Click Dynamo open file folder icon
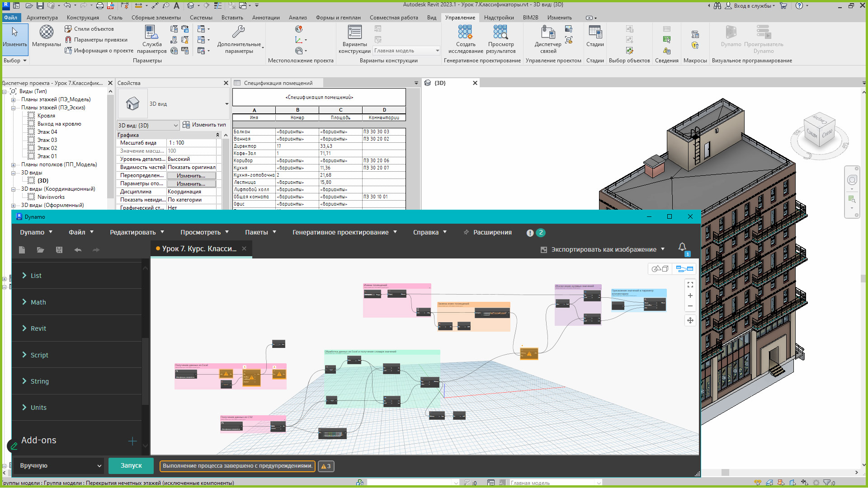Viewport: 868px width, 488px height. [41, 250]
